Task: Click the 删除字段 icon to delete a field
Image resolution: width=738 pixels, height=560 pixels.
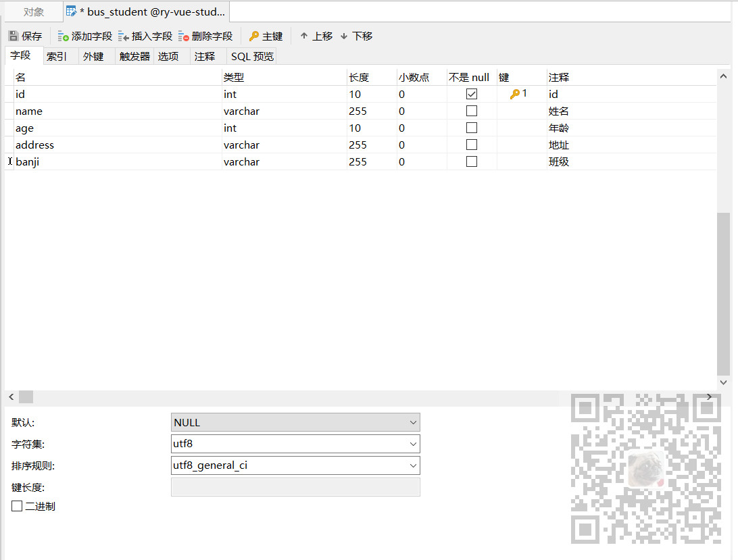Action: click(x=183, y=35)
